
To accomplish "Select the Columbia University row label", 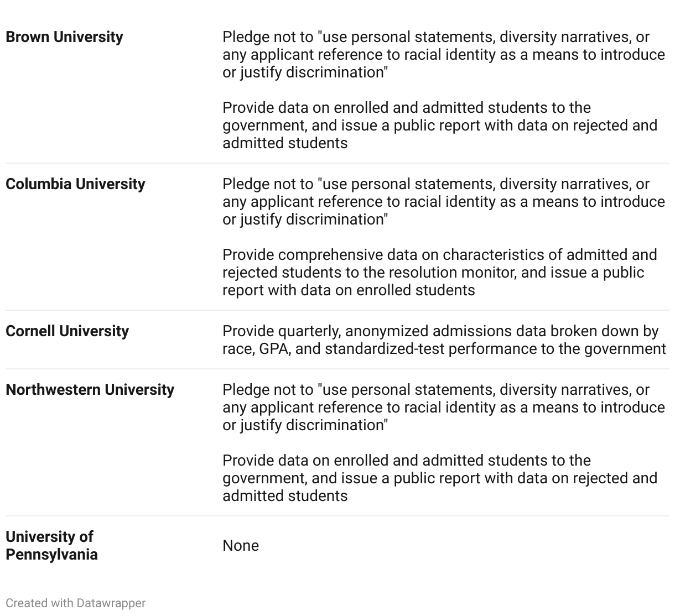I will [75, 184].
